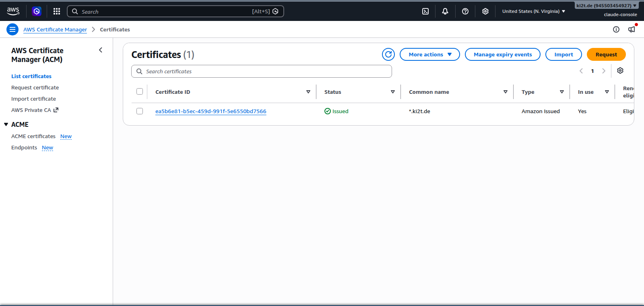Open ACME certificates in the sidebar
644x306 pixels.
[x=33, y=136]
